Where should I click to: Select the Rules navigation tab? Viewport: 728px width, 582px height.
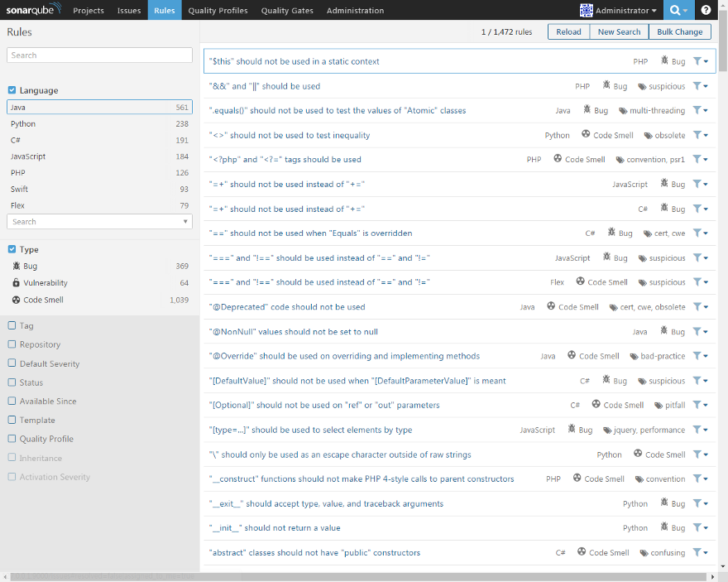[x=165, y=10]
